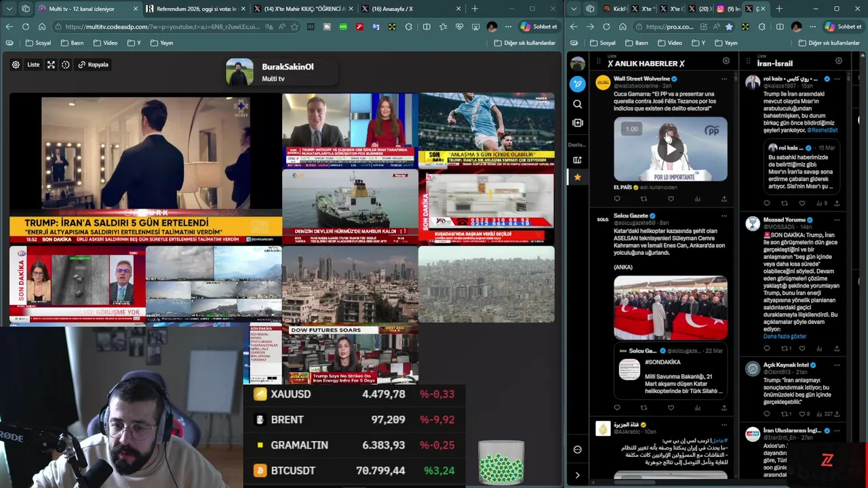Open three-dot menu in left browser
Viewport: 868px width, 488px height.
click(x=508, y=26)
